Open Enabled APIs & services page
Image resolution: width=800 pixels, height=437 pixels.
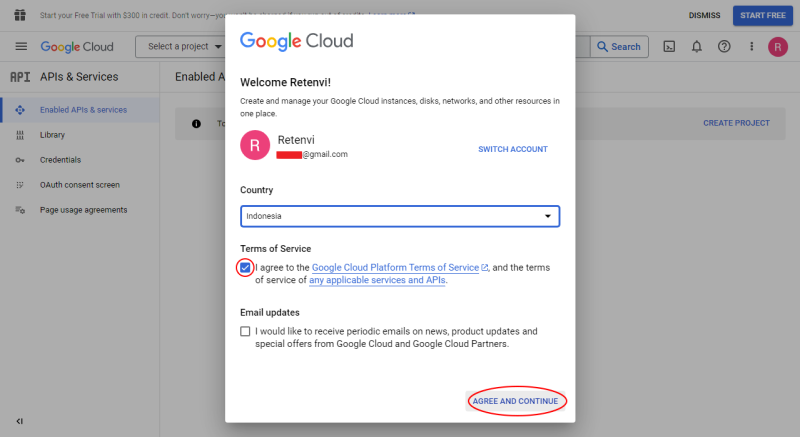click(x=80, y=110)
